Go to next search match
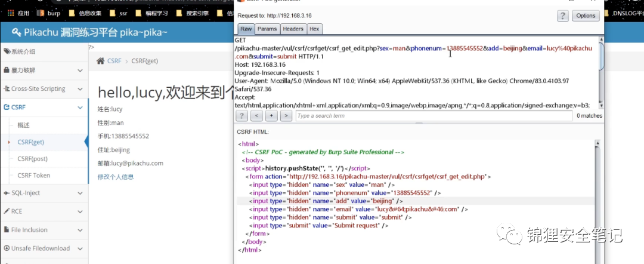The width and height of the screenshot is (644, 264). [286, 116]
